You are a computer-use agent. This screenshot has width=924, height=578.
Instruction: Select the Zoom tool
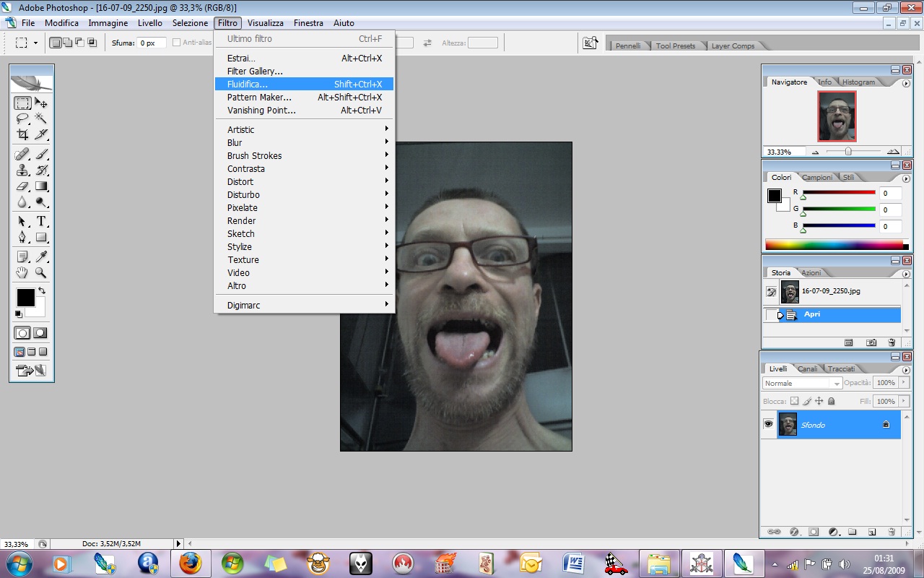click(x=41, y=272)
